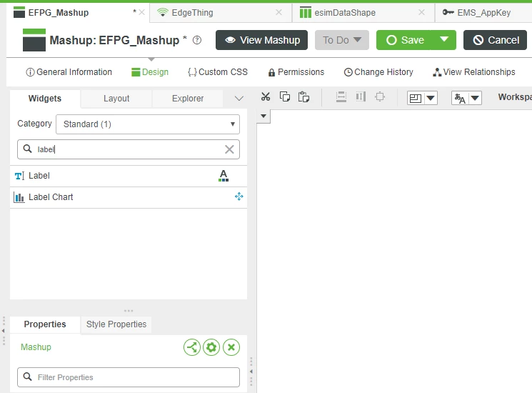This screenshot has width=532, height=393.
Task: Collapse the left panel arrow
Action: tap(4, 331)
